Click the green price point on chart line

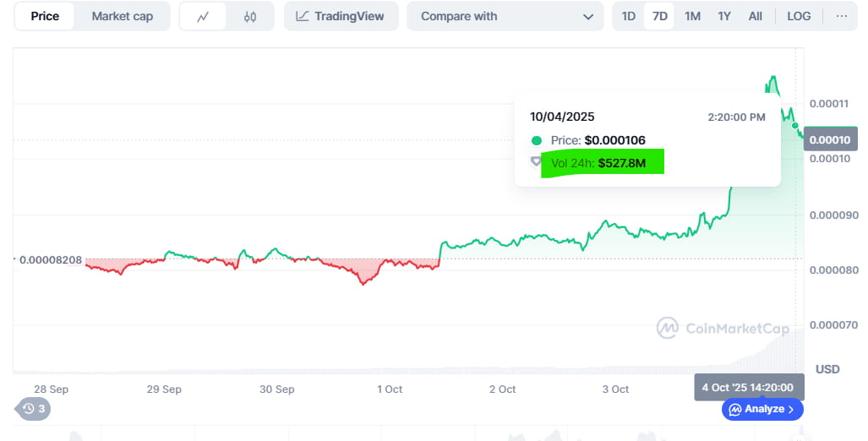[795, 126]
